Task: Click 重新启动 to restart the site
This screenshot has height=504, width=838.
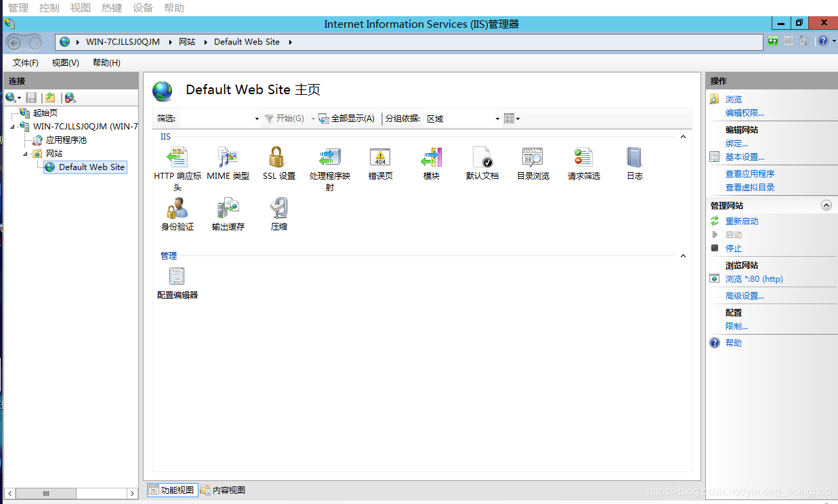Action: pos(742,222)
